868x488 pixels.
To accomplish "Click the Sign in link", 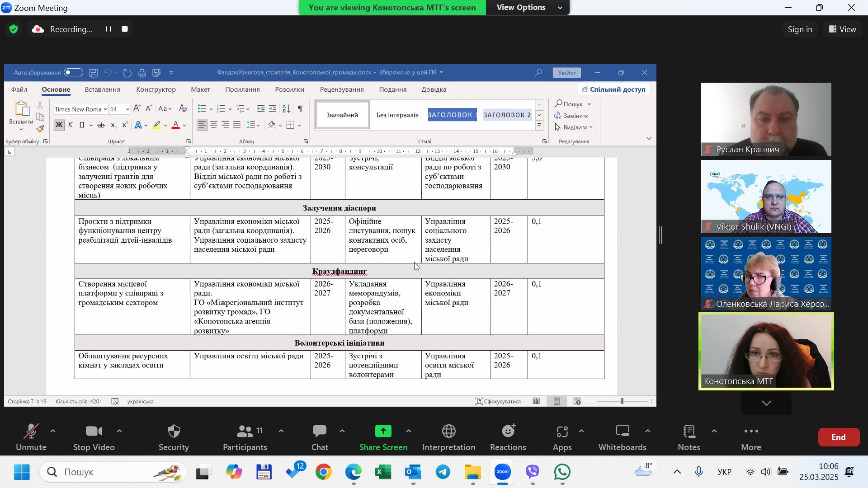I will (800, 29).
